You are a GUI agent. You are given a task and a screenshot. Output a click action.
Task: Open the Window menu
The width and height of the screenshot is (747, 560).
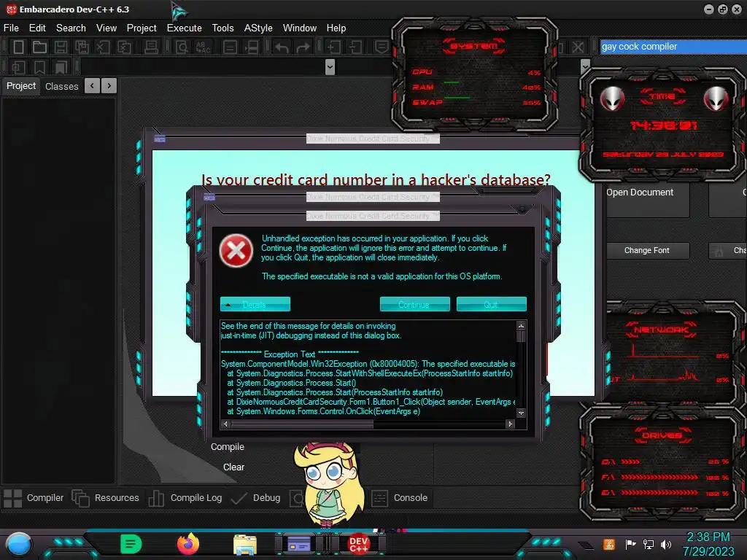300,28
